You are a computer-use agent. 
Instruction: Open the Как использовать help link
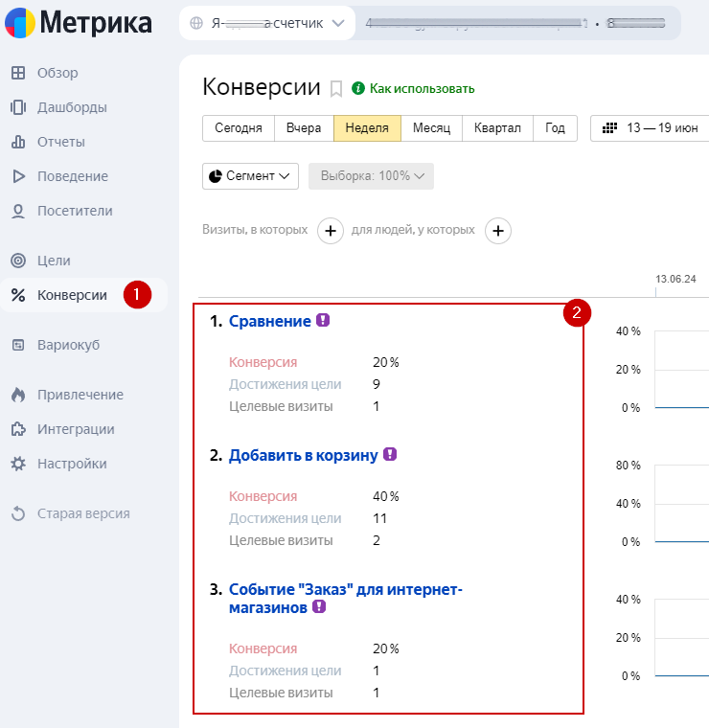click(x=422, y=89)
